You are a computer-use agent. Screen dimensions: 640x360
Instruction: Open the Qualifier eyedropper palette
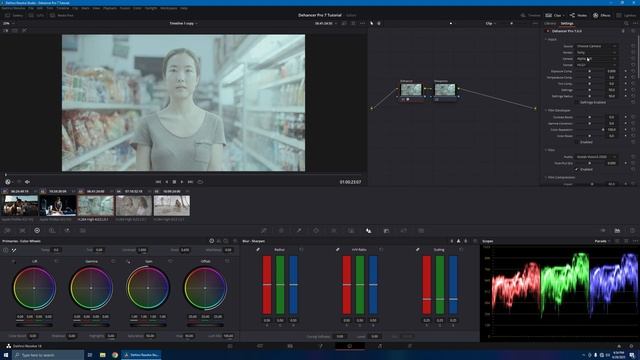click(299, 231)
